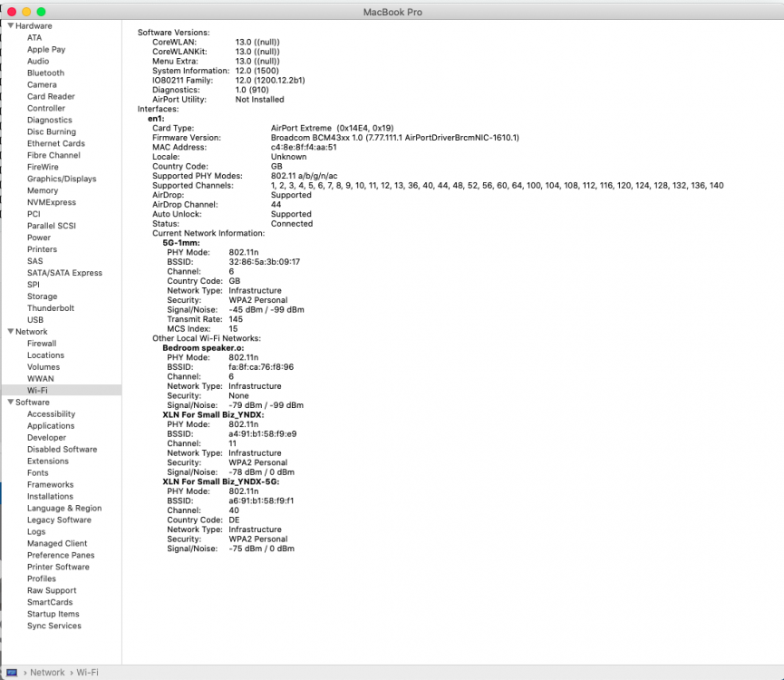Viewport: 784px width, 680px height.
Task: Select Bluetooth under Hardware
Action: click(45, 73)
